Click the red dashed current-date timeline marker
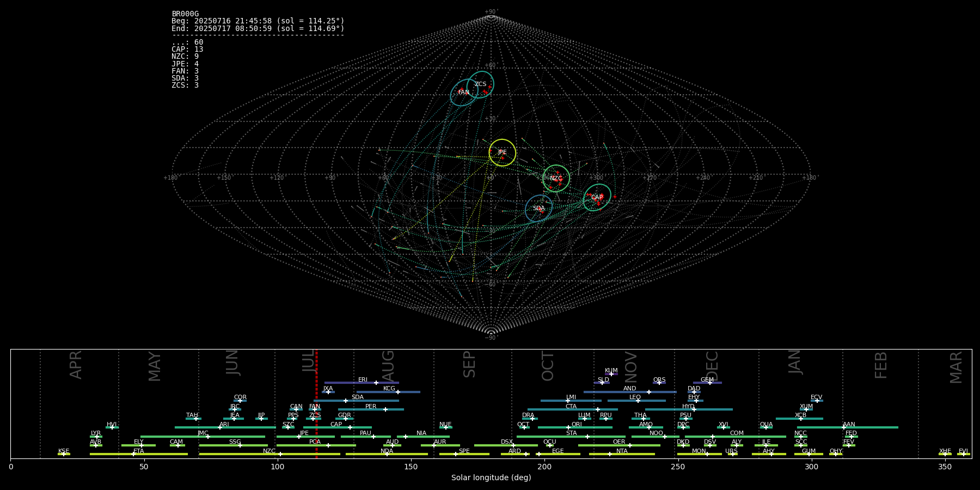 (x=316, y=403)
